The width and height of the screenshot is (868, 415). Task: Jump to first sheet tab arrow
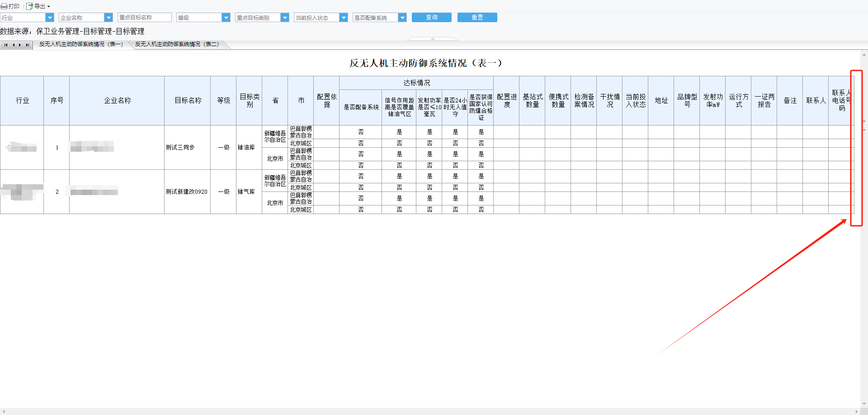tap(6, 45)
